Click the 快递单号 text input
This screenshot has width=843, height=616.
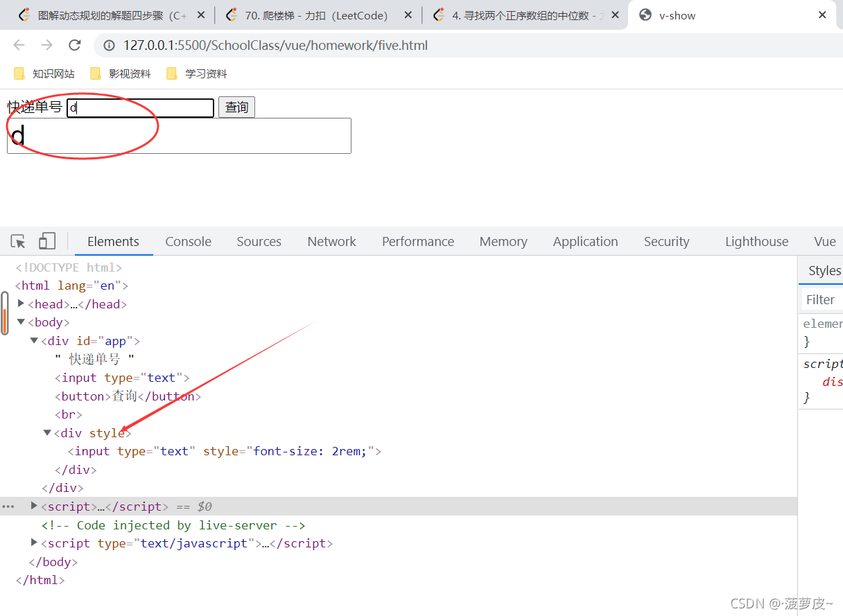(140, 108)
